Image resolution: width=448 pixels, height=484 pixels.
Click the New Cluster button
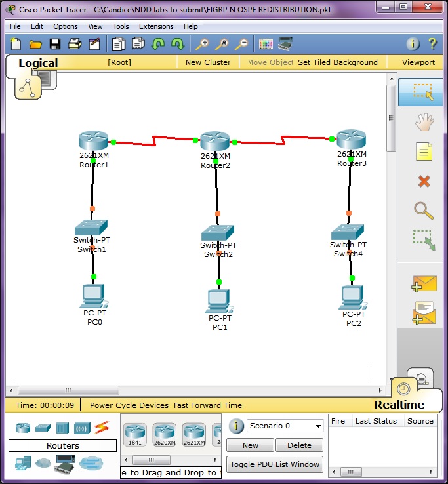(x=208, y=62)
